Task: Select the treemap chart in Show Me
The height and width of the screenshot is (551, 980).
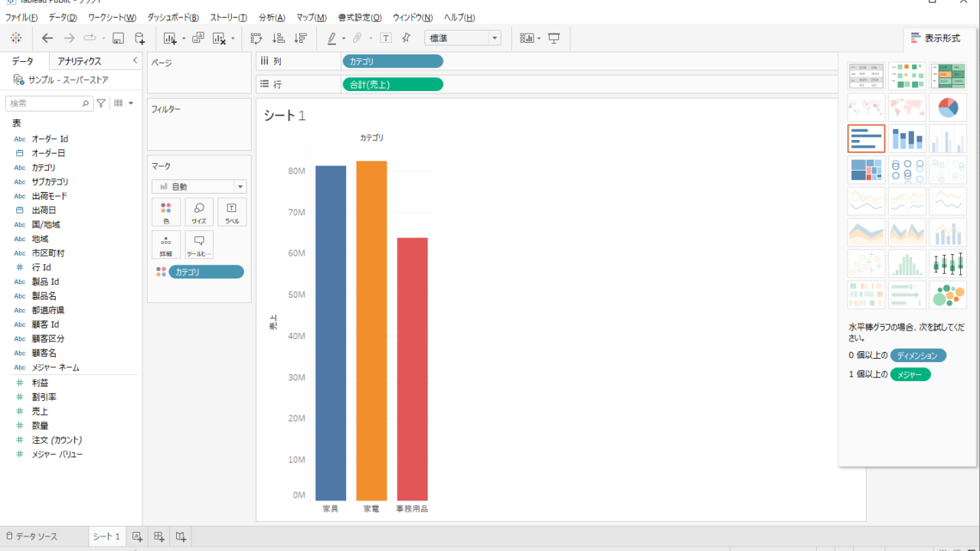Action: pyautogui.click(x=867, y=170)
